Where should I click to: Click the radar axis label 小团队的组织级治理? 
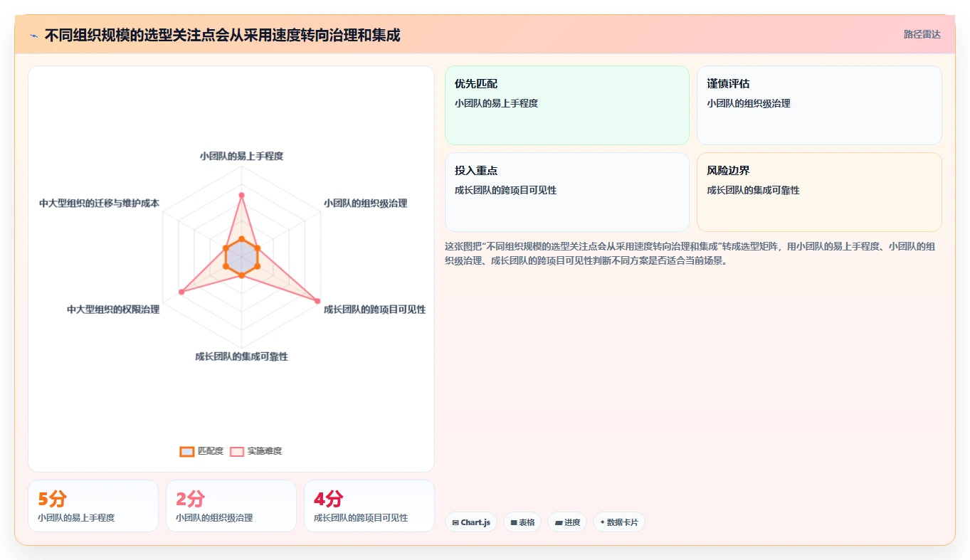[365, 203]
